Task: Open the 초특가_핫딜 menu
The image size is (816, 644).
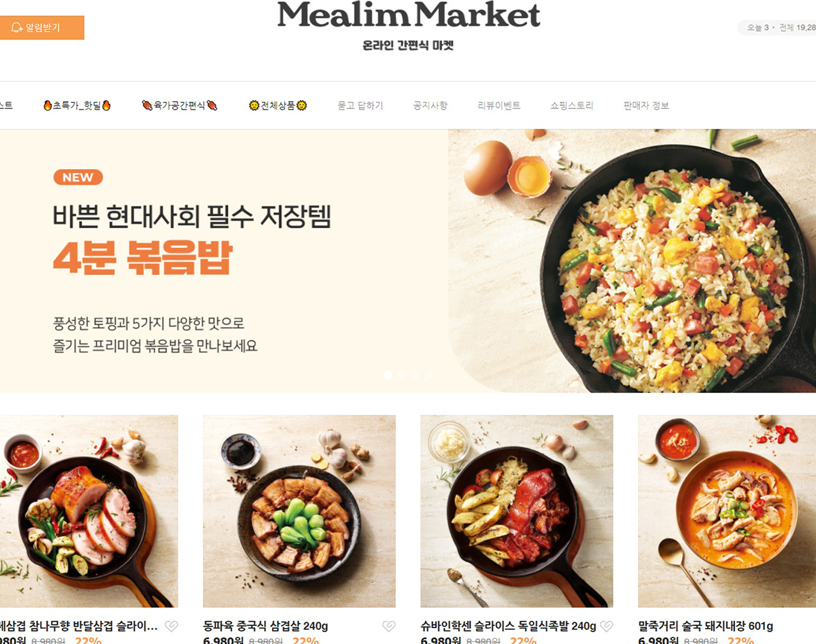Action: (77, 105)
